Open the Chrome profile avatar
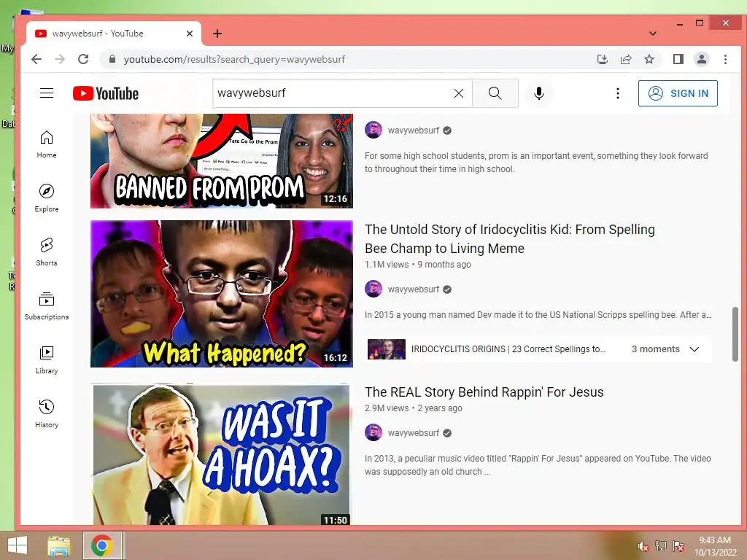This screenshot has height=560, width=747. coord(702,59)
